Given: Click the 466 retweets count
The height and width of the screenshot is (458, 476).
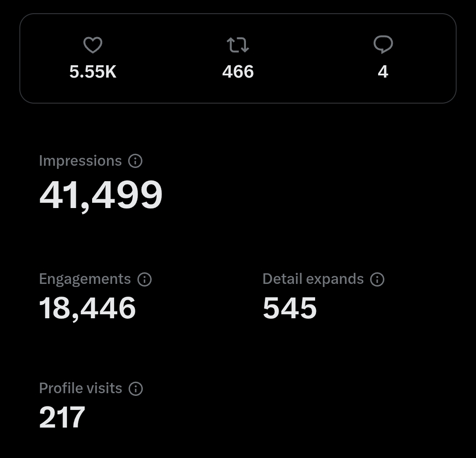Looking at the screenshot, I should (x=238, y=72).
